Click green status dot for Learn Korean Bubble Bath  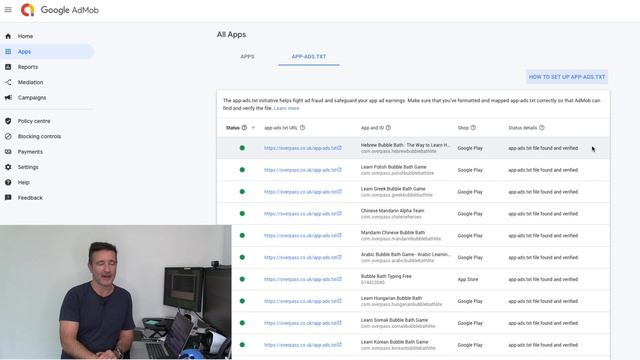point(242,345)
